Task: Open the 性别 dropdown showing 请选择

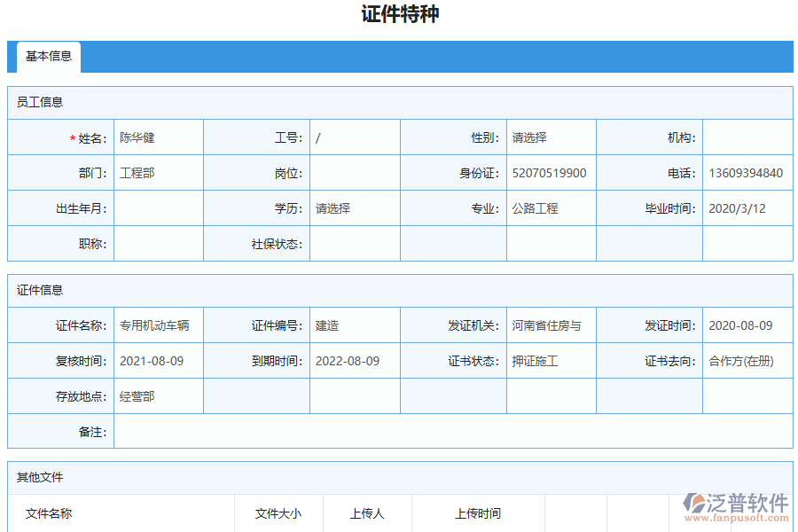Action: (x=550, y=137)
